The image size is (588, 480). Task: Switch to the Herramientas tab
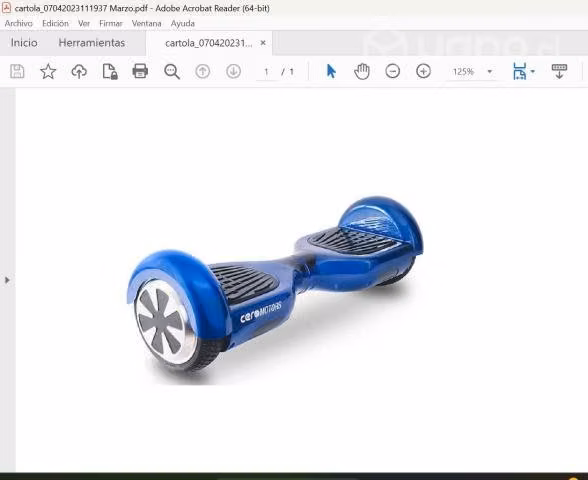92,43
